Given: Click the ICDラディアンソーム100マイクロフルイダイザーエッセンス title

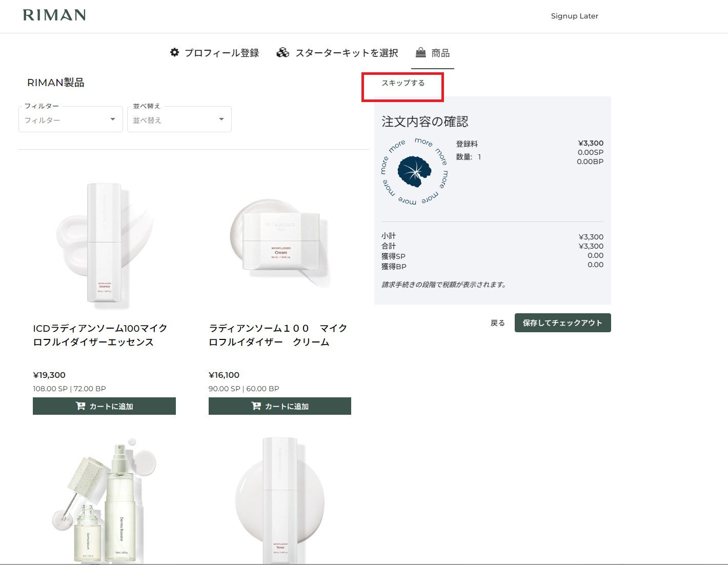Looking at the screenshot, I should point(100,335).
